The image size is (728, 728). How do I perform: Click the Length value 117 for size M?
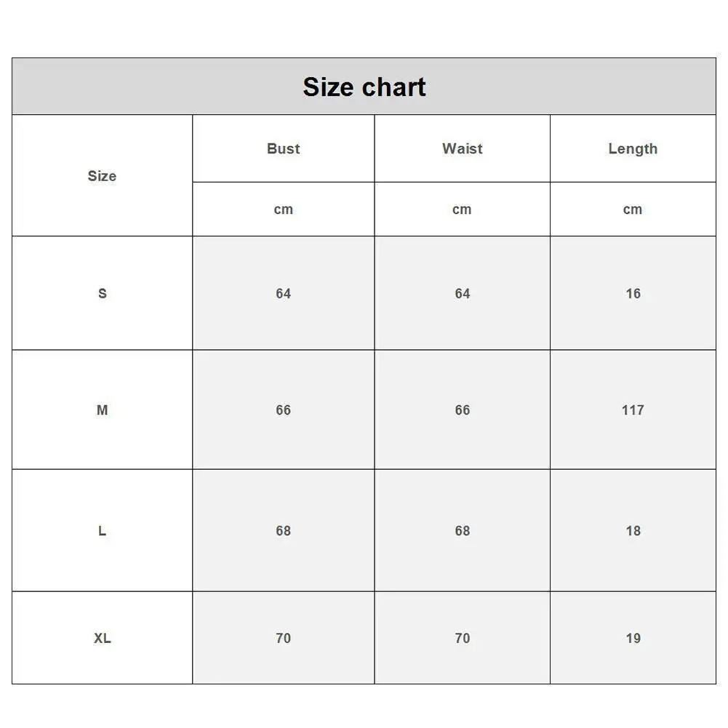(633, 410)
